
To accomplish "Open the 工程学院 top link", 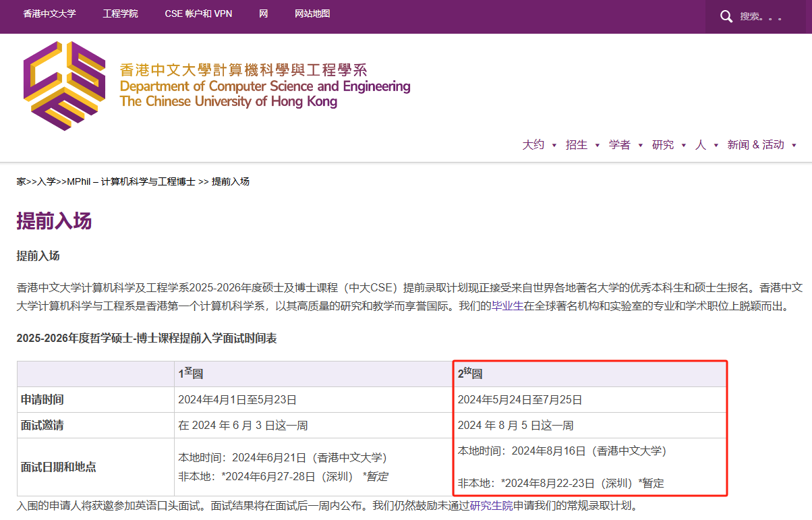I will 120,13.
